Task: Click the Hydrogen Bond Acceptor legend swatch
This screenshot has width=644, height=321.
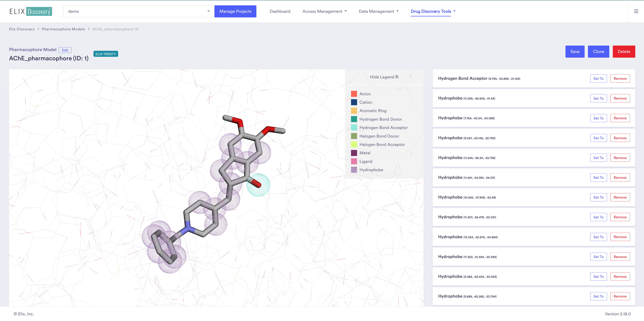Action: point(354,127)
